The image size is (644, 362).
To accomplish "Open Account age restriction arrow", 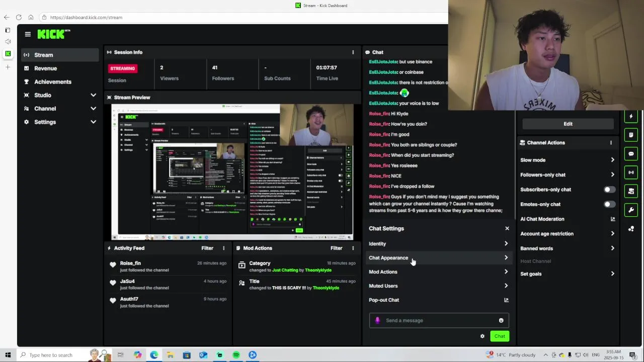I will click(612, 234).
